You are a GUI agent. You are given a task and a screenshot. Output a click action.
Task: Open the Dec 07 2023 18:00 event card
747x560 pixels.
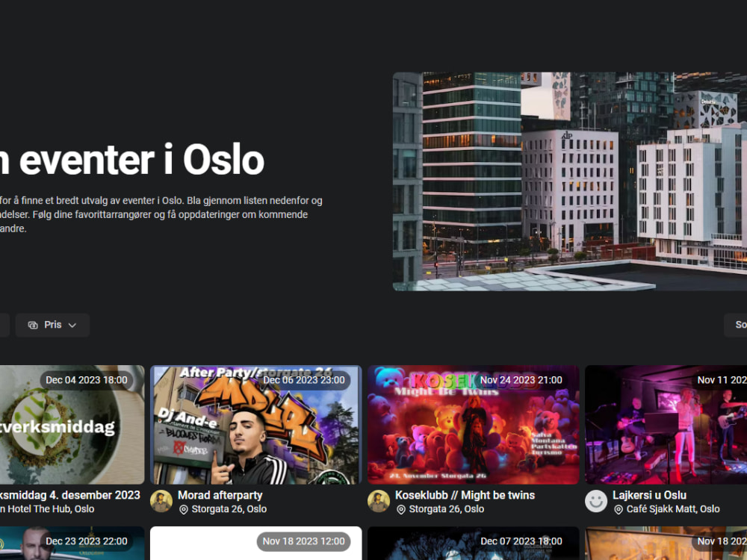[473, 544]
